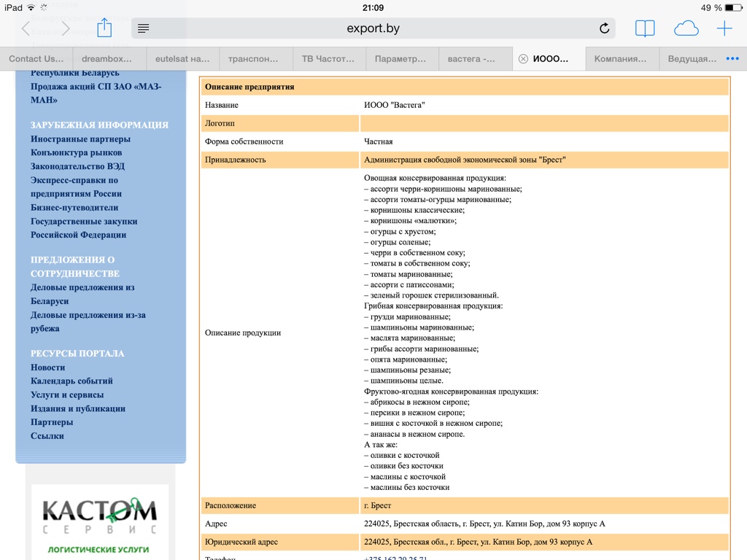Tap the ЗАРУБЕЖНАЯ ИНФОРМАЦИЯ sidebar heading
This screenshot has height=560, width=747.
click(99, 125)
